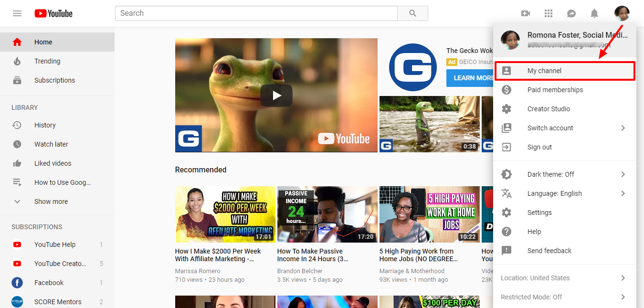Click the LEARN MORE ad button
Image resolution: width=644 pixels, height=308 pixels.
(470, 78)
